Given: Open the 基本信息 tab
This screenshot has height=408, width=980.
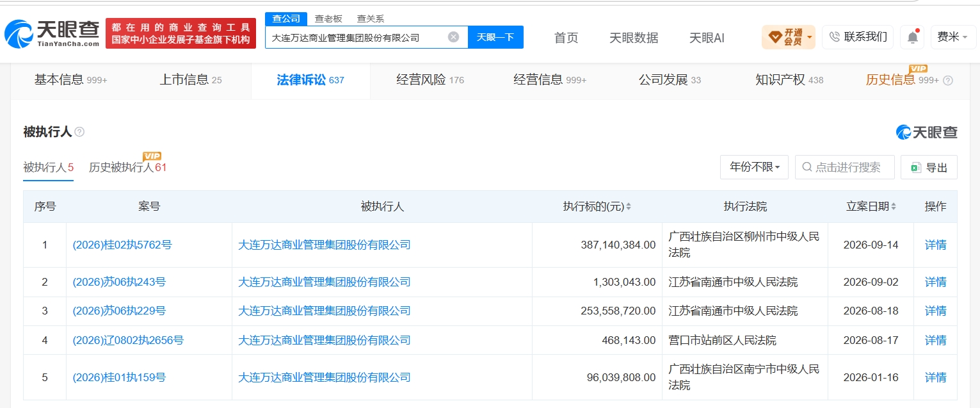Looking at the screenshot, I should pyautogui.click(x=70, y=80).
